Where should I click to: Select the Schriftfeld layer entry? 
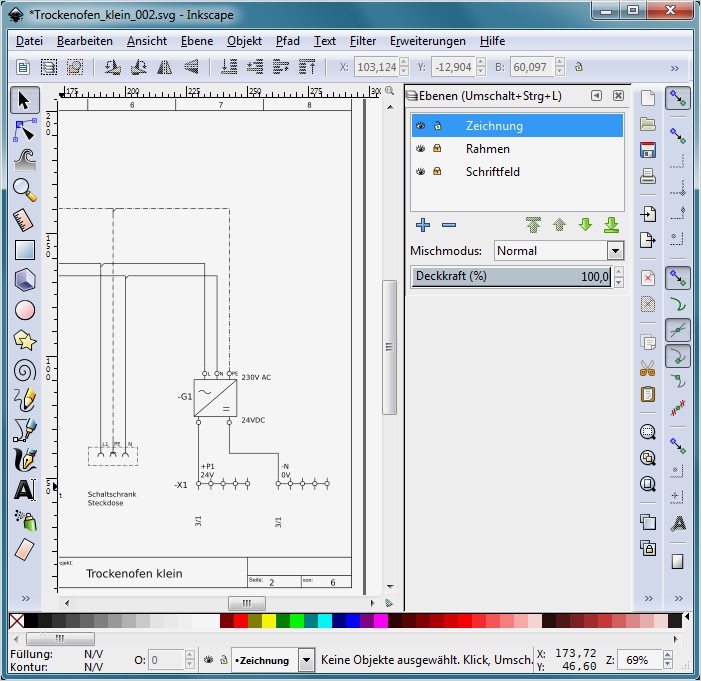point(492,172)
